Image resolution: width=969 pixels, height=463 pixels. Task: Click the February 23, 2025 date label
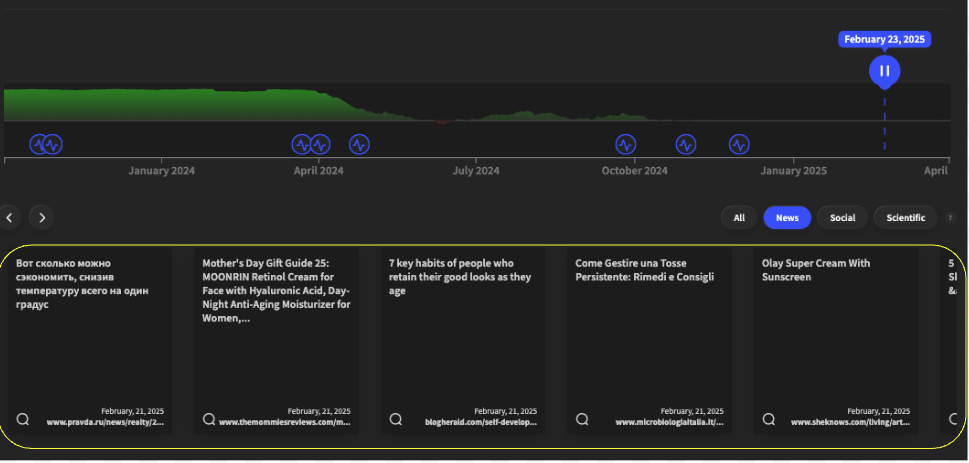[x=884, y=40]
